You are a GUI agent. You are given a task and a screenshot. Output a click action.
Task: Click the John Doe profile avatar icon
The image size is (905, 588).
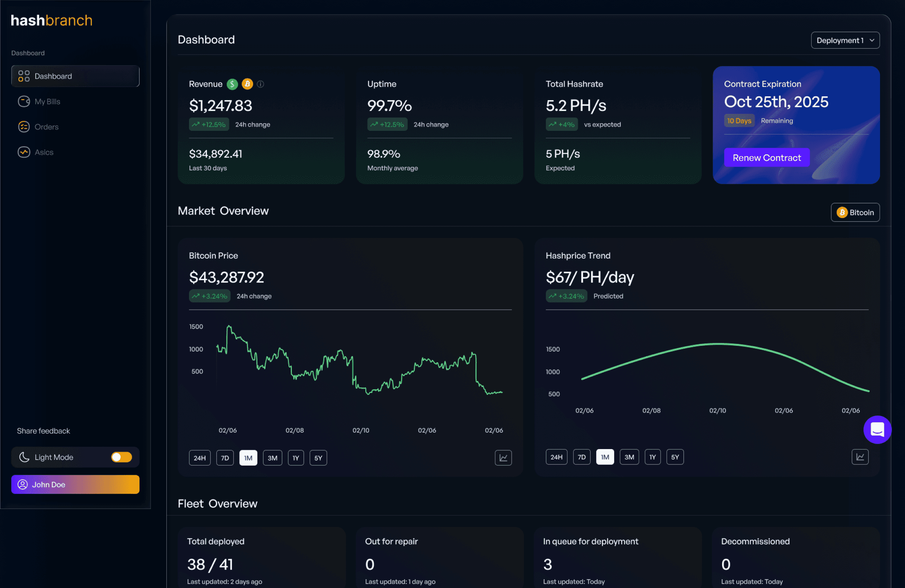click(x=23, y=484)
